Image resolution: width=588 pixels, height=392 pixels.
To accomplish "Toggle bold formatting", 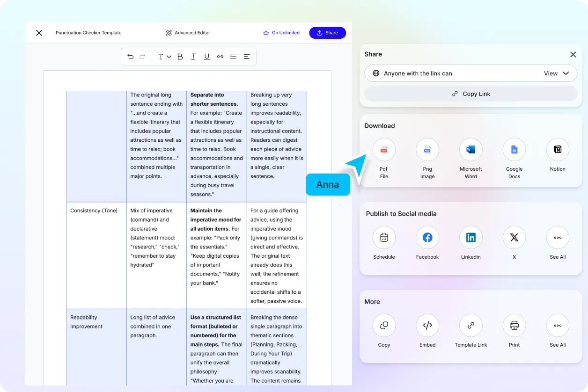I will (x=180, y=57).
